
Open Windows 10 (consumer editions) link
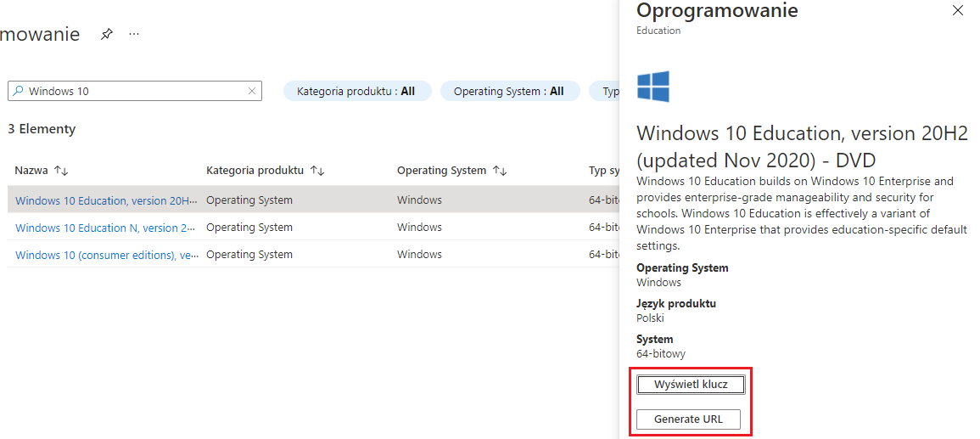[x=106, y=255]
